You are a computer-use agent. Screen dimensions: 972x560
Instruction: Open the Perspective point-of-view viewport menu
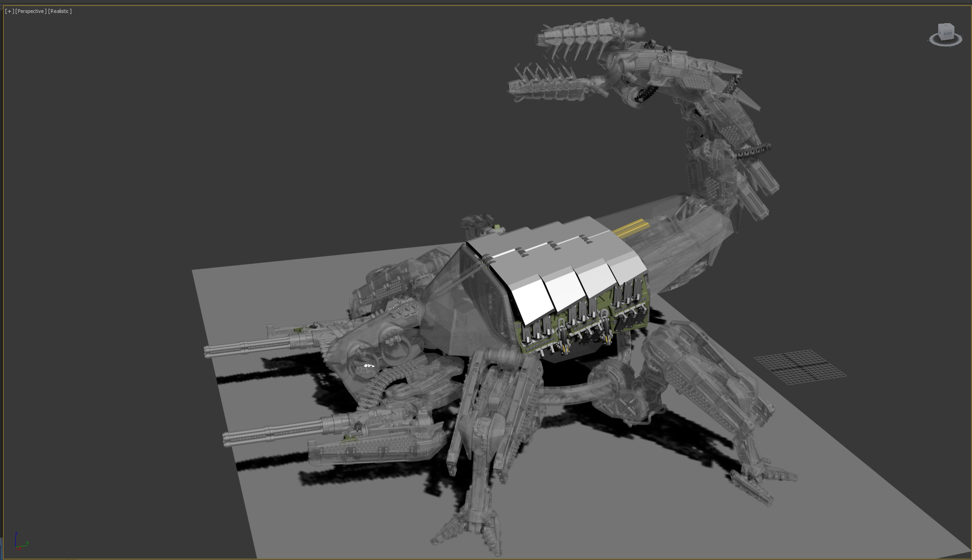(31, 11)
